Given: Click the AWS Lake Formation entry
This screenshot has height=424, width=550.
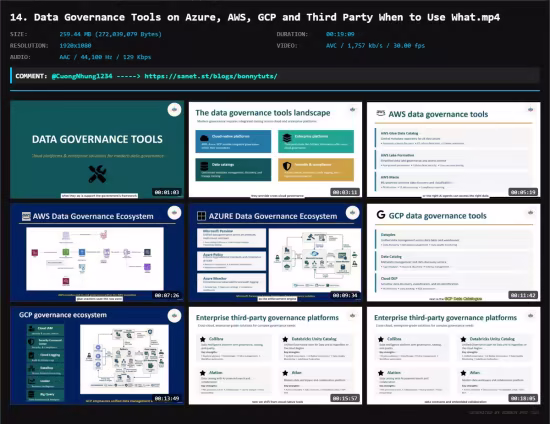Looking at the screenshot, I should (x=452, y=160).
